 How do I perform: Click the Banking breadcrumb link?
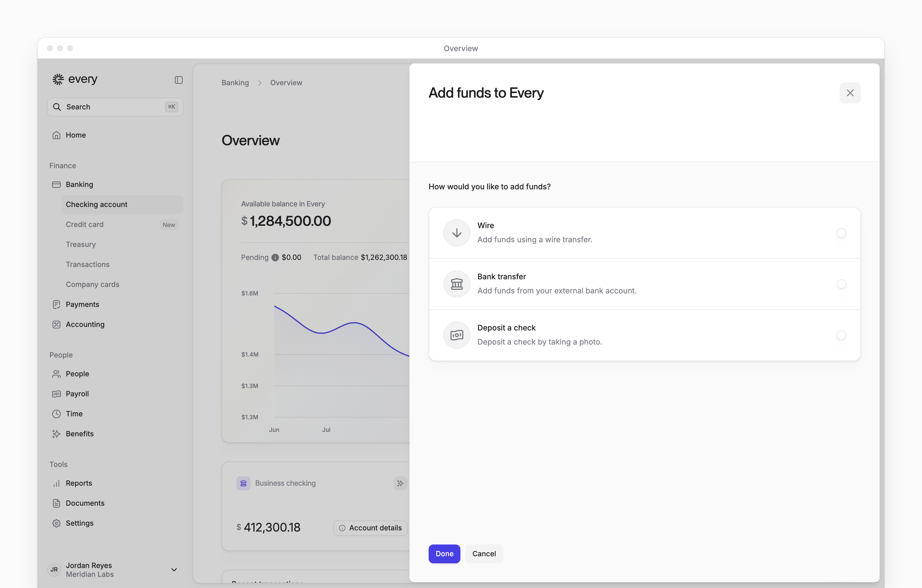[x=235, y=83]
